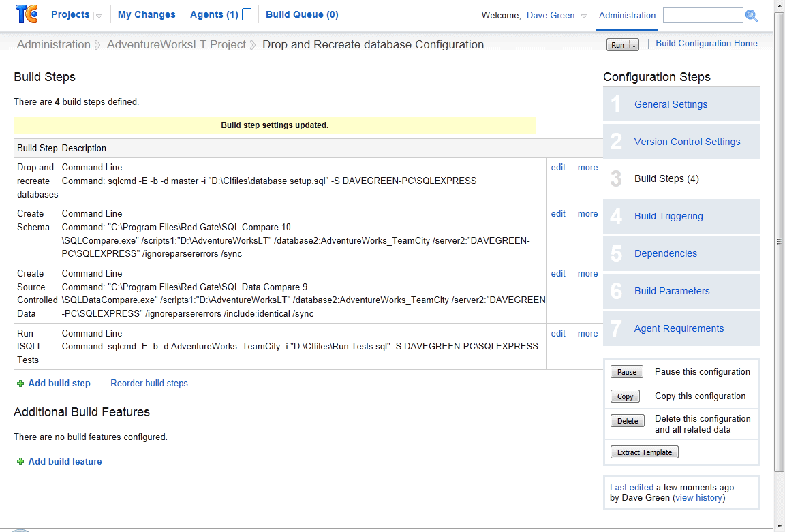Go to Version Control Settings step
This screenshot has width=785, height=532.
point(687,142)
